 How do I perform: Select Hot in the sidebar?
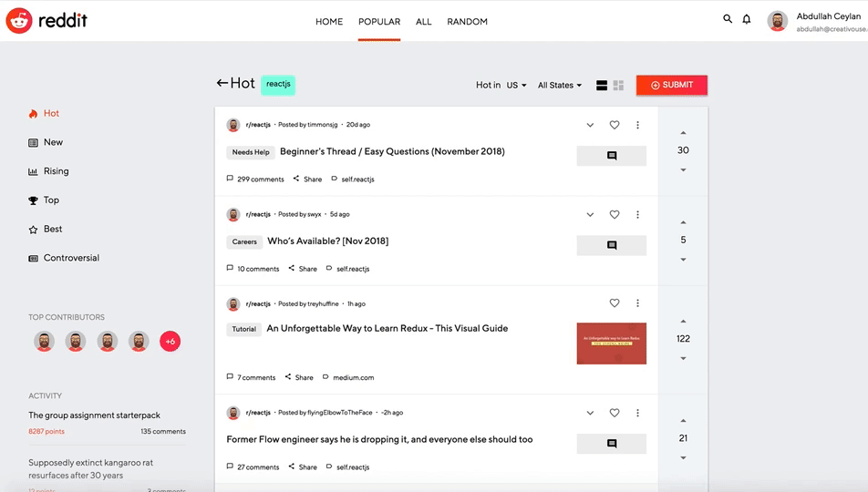pyautogui.click(x=44, y=114)
